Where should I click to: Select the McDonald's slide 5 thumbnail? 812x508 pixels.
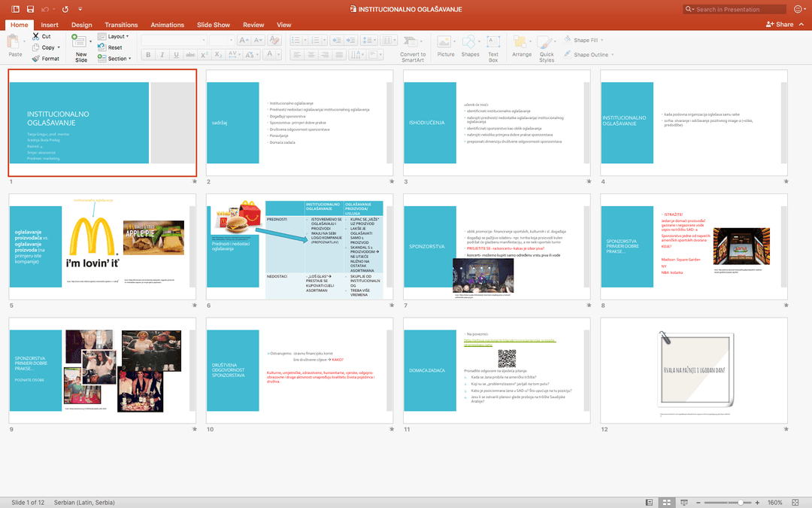(x=102, y=247)
